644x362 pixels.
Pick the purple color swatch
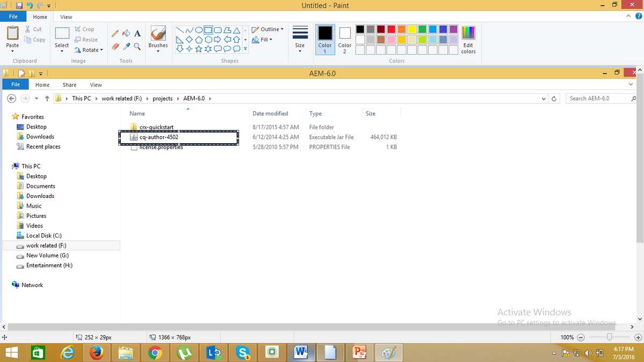[453, 29]
